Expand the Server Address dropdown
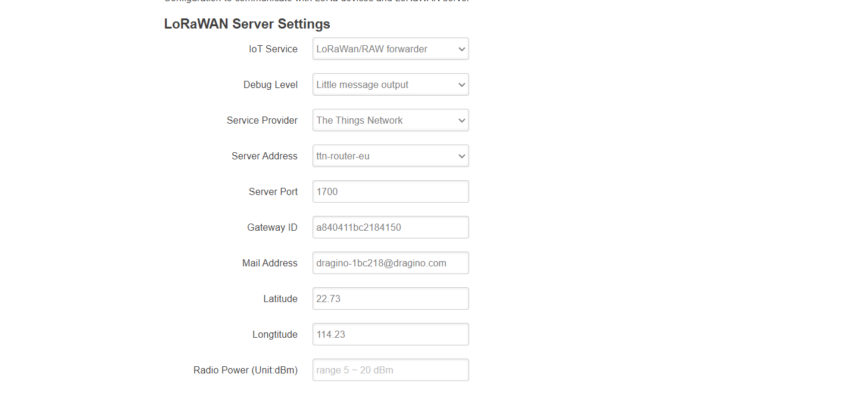The height and width of the screenshot is (399, 868). click(x=390, y=156)
